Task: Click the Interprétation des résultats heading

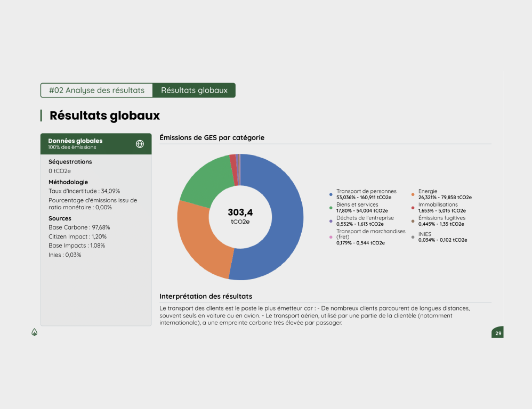Action: click(x=206, y=297)
